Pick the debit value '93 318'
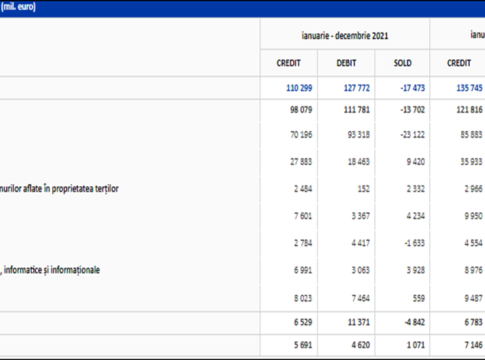The width and height of the screenshot is (485, 360). pyautogui.click(x=359, y=135)
